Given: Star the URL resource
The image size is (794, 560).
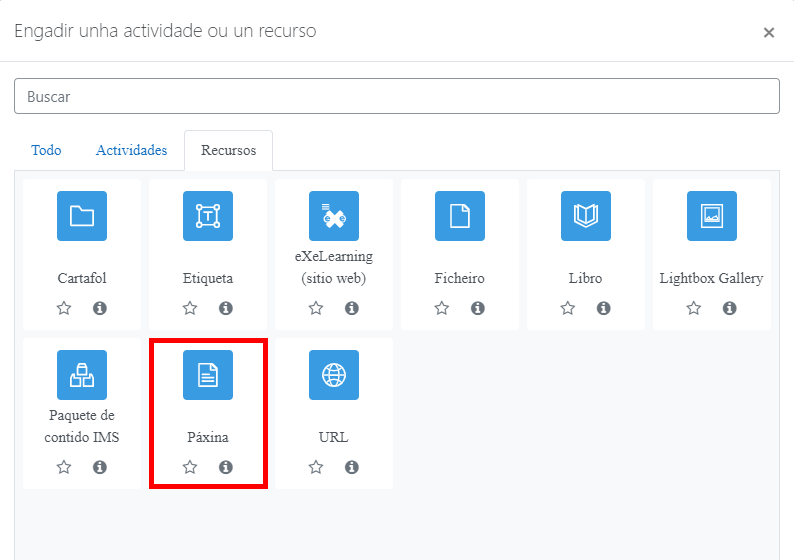Looking at the screenshot, I should click(x=316, y=467).
